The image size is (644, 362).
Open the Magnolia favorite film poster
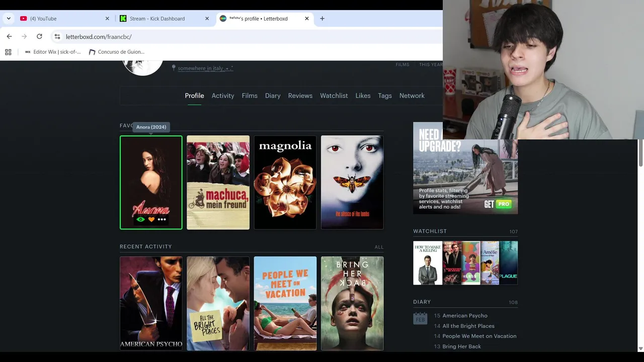click(285, 183)
